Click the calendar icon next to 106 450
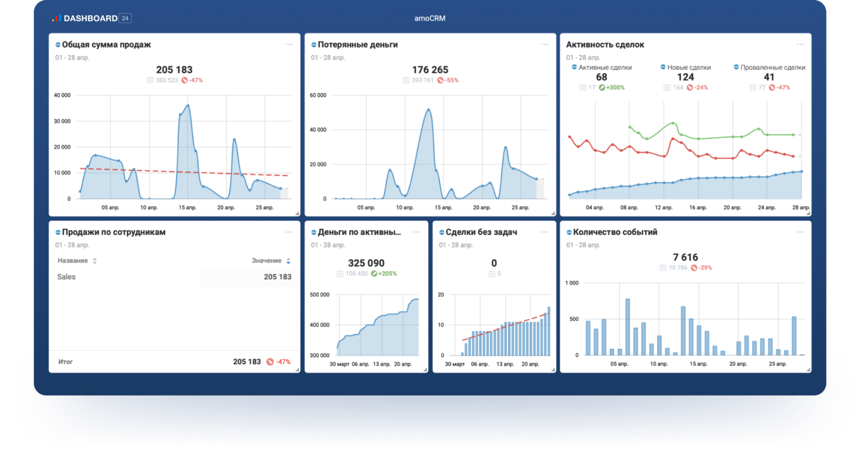The height and width of the screenshot is (453, 868). point(339,274)
